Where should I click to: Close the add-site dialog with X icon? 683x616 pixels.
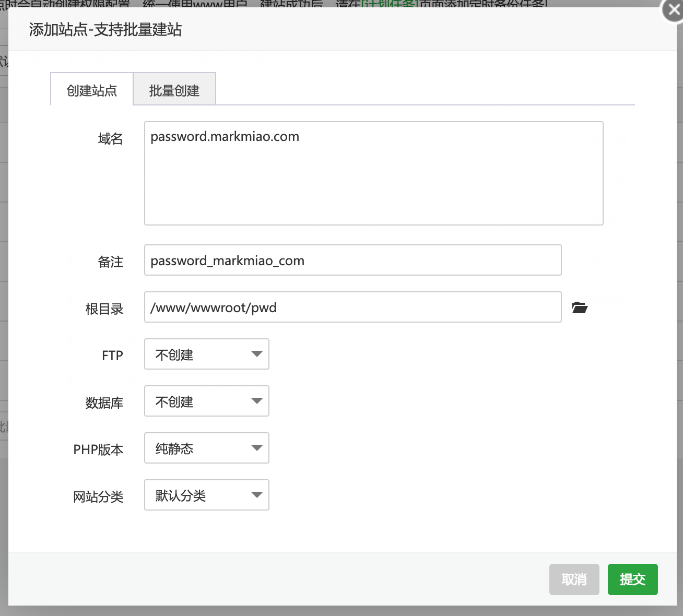(x=674, y=10)
